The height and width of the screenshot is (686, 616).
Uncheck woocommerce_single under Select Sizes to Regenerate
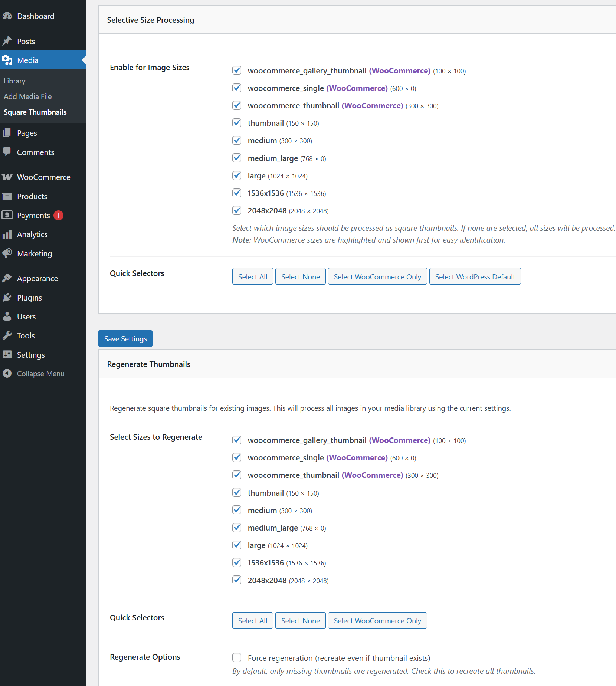tap(237, 457)
